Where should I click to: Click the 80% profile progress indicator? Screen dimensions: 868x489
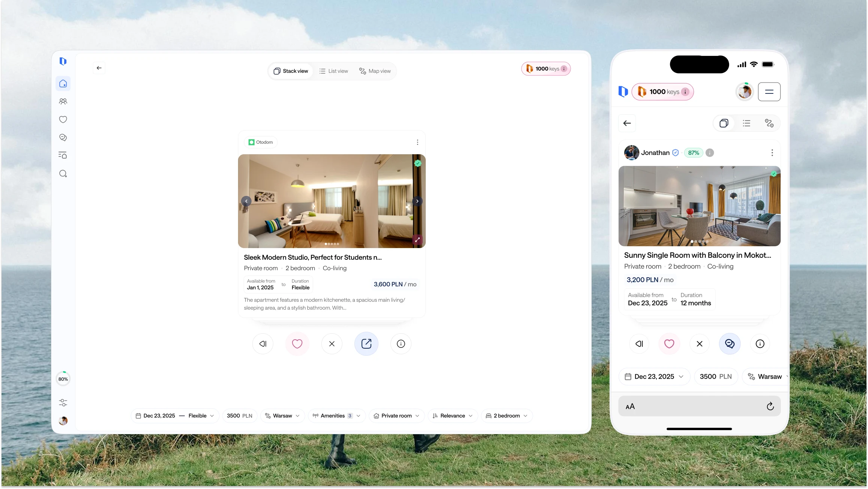(63, 379)
